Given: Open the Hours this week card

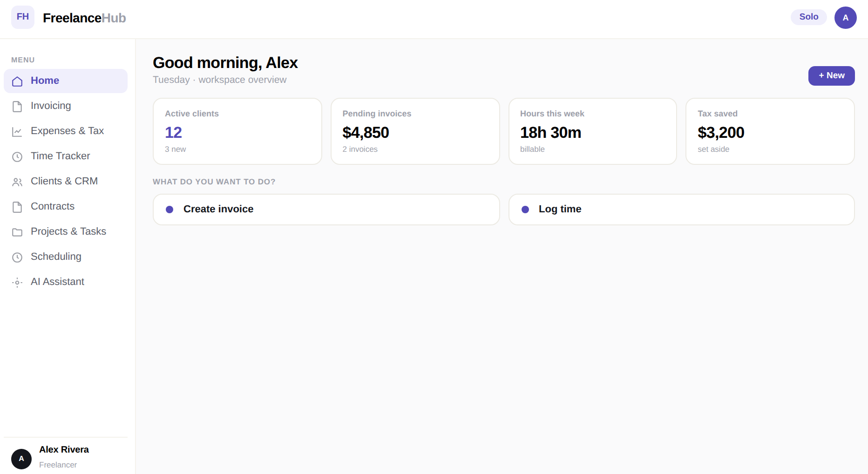Looking at the screenshot, I should pos(593,131).
